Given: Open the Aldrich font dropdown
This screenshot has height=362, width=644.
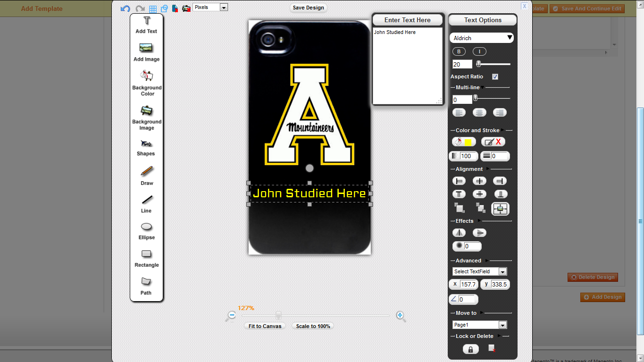Looking at the screenshot, I should pos(482,38).
